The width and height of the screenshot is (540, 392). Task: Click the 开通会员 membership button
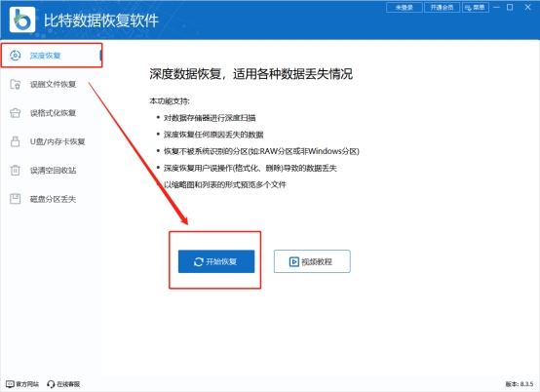pyautogui.click(x=442, y=7)
